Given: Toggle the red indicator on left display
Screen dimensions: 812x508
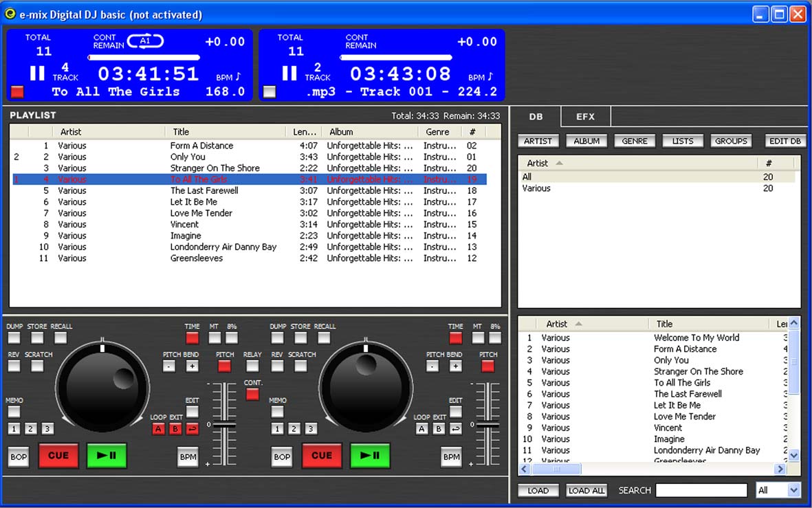Looking at the screenshot, I should point(17,91).
